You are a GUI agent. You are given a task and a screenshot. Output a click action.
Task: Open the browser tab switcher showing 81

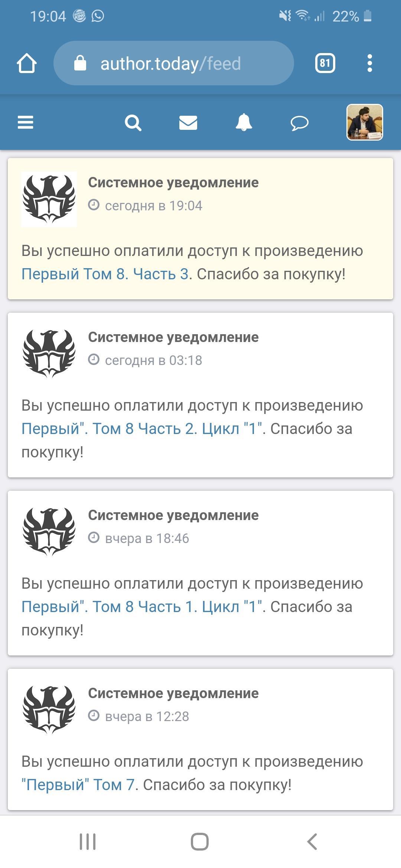[x=325, y=63]
